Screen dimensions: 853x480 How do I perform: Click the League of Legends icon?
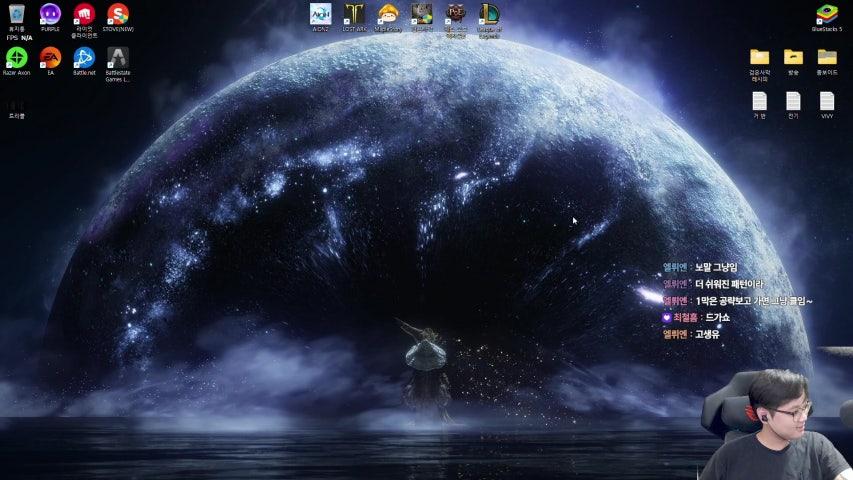coord(489,14)
